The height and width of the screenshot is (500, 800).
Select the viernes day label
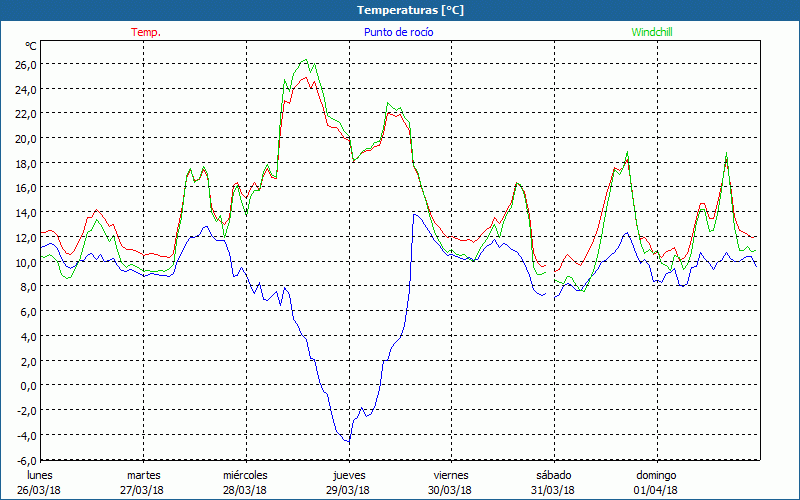coord(450,475)
